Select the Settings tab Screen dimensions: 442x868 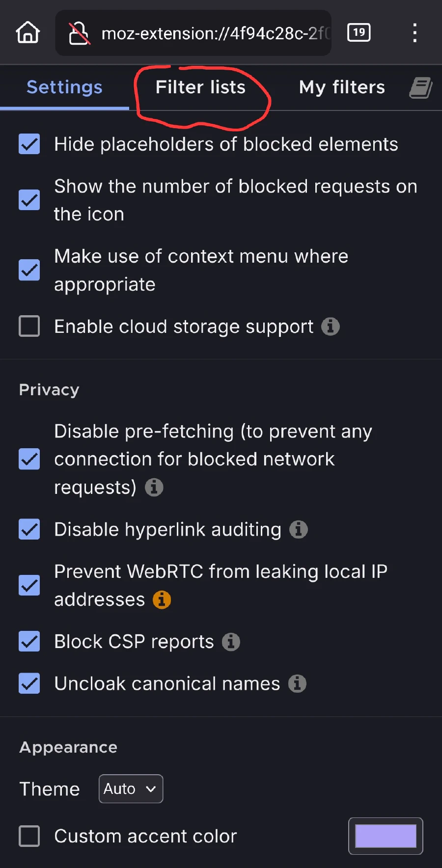pyautogui.click(x=64, y=87)
